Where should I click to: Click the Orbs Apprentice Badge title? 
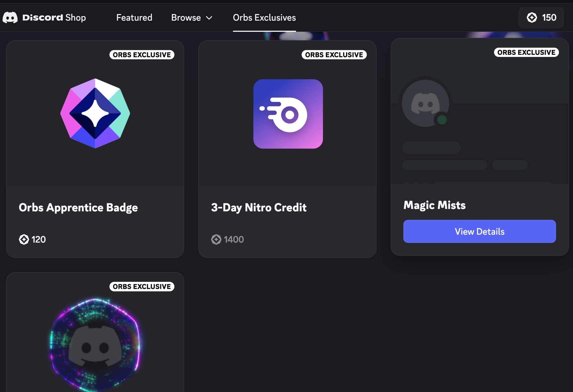click(x=78, y=208)
